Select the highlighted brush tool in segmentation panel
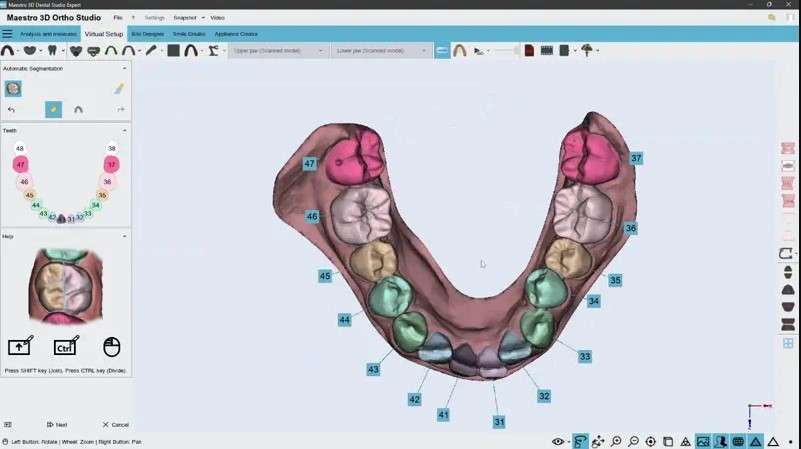 [53, 110]
